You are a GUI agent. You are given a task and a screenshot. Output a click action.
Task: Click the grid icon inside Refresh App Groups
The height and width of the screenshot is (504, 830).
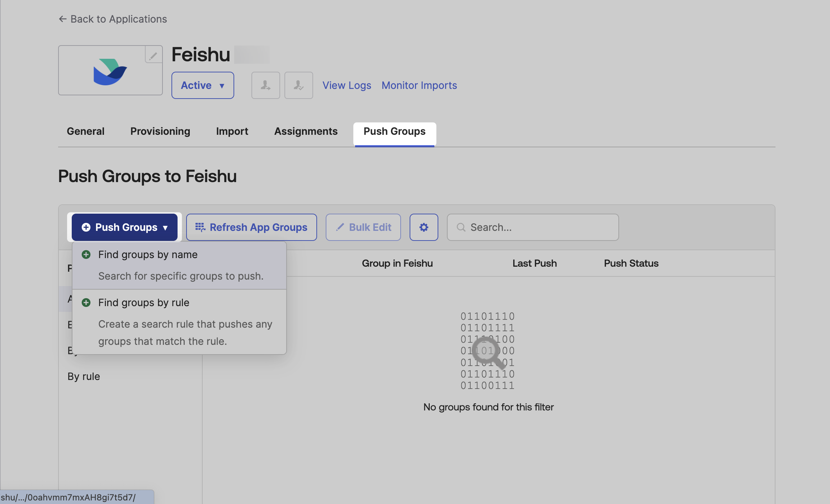click(x=201, y=227)
